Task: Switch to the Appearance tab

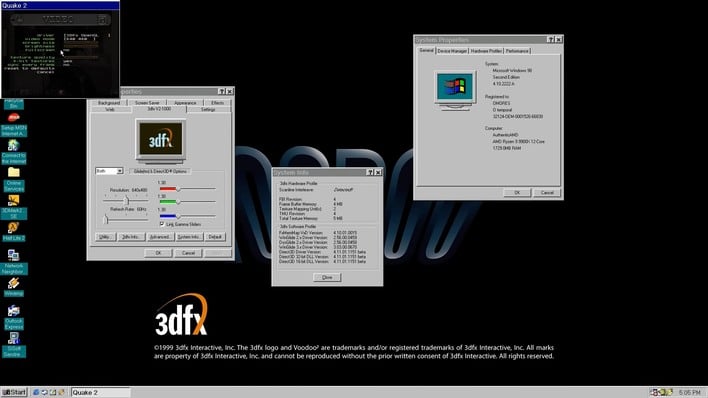Action: [185, 103]
